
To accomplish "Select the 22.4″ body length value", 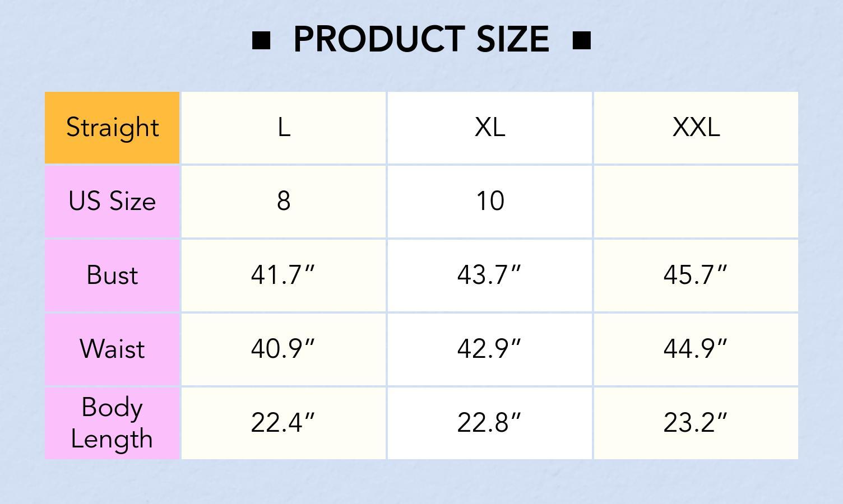I will (284, 423).
